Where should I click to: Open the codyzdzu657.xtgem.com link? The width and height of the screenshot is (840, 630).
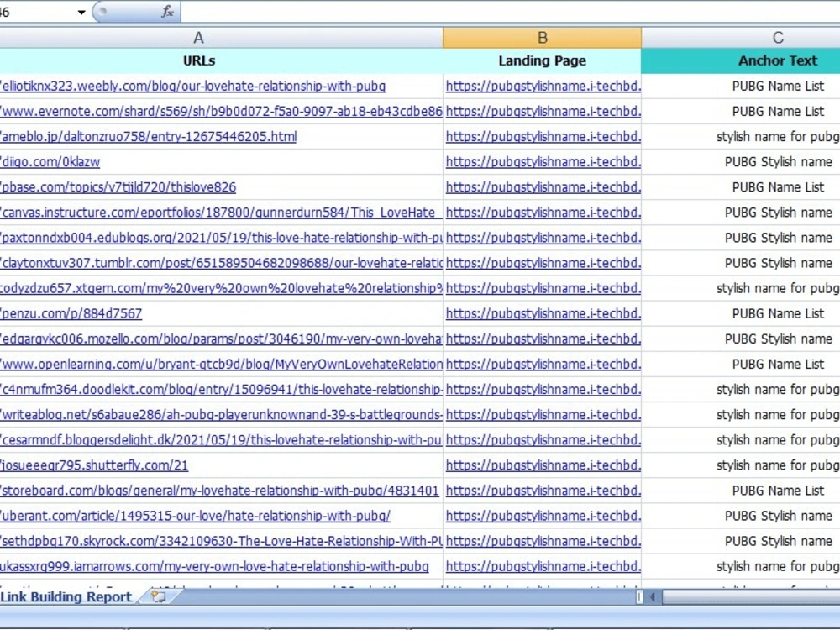(221, 288)
